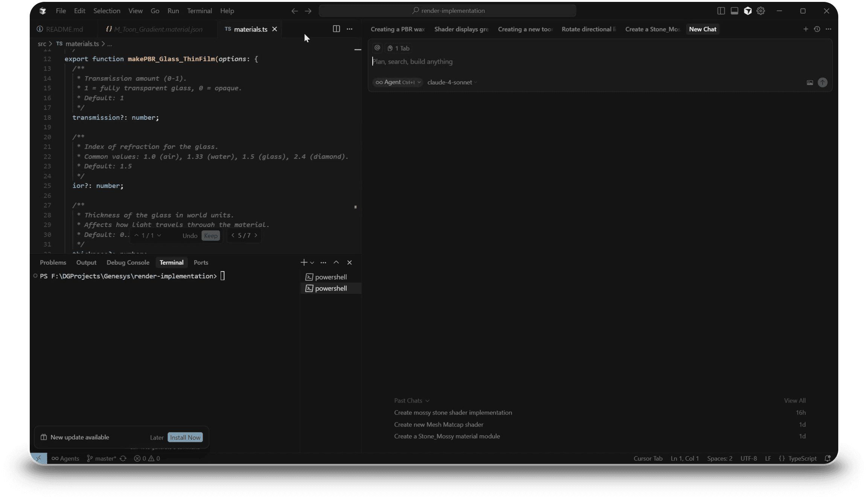The image size is (868, 497).
Task: Open notifications bell in the status bar
Action: click(x=828, y=459)
